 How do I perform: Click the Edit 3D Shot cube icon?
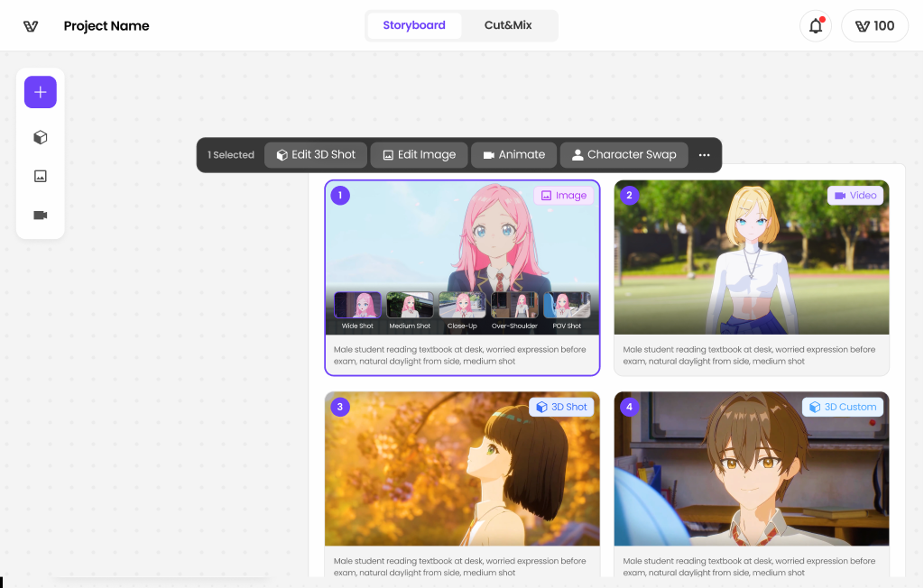(281, 154)
